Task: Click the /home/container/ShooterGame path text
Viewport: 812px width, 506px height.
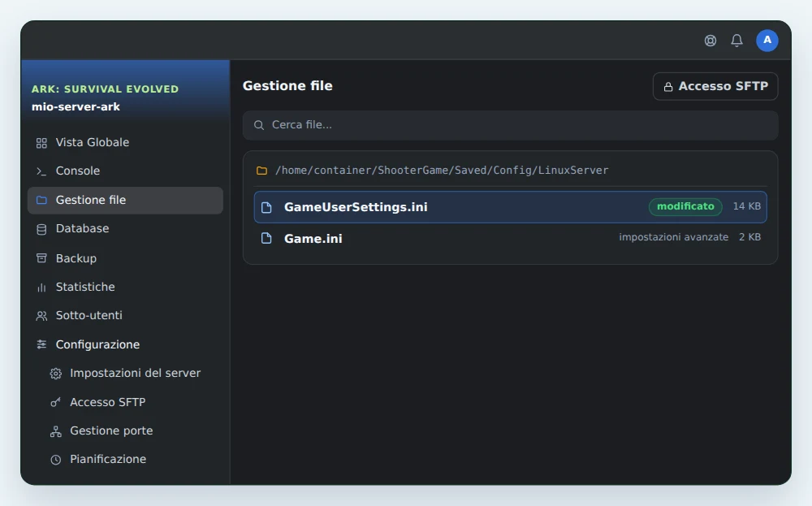Action: [x=442, y=171]
